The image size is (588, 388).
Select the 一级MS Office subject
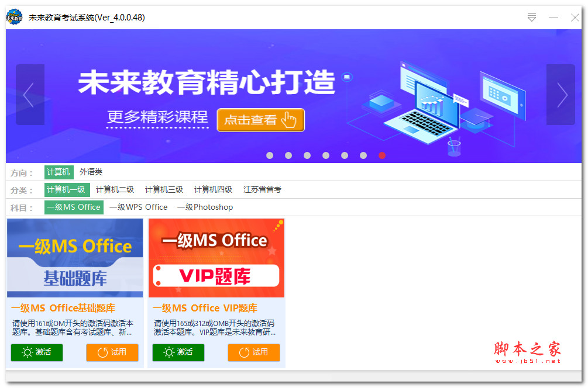(x=74, y=207)
